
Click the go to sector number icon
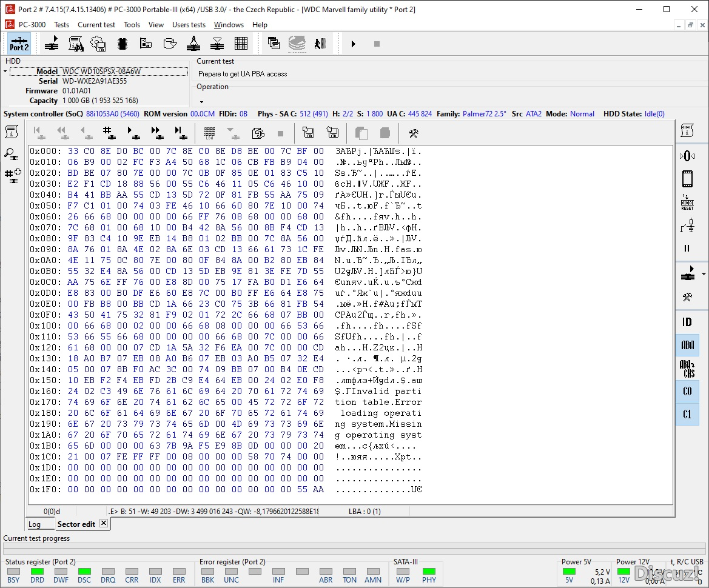pos(108,133)
